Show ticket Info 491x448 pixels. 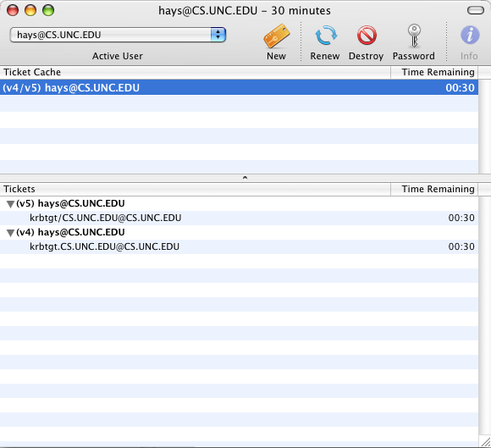point(470,35)
